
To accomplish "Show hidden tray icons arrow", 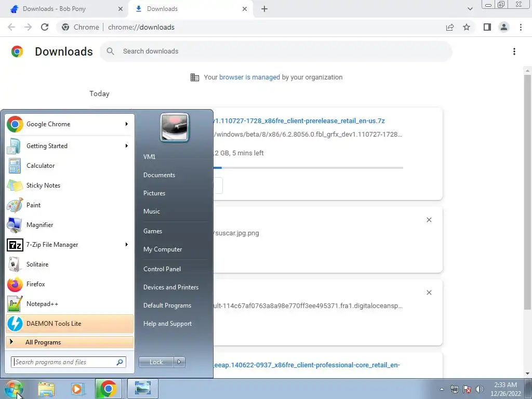I will point(442,389).
